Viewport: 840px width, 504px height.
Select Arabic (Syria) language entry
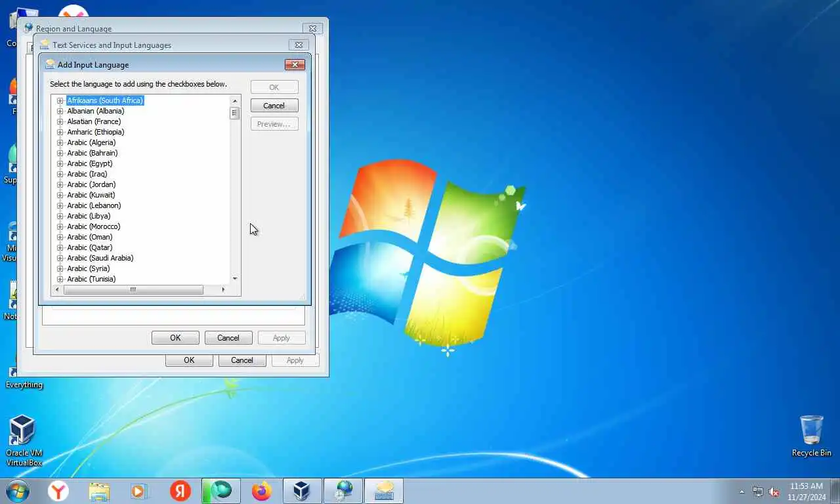[x=88, y=268]
